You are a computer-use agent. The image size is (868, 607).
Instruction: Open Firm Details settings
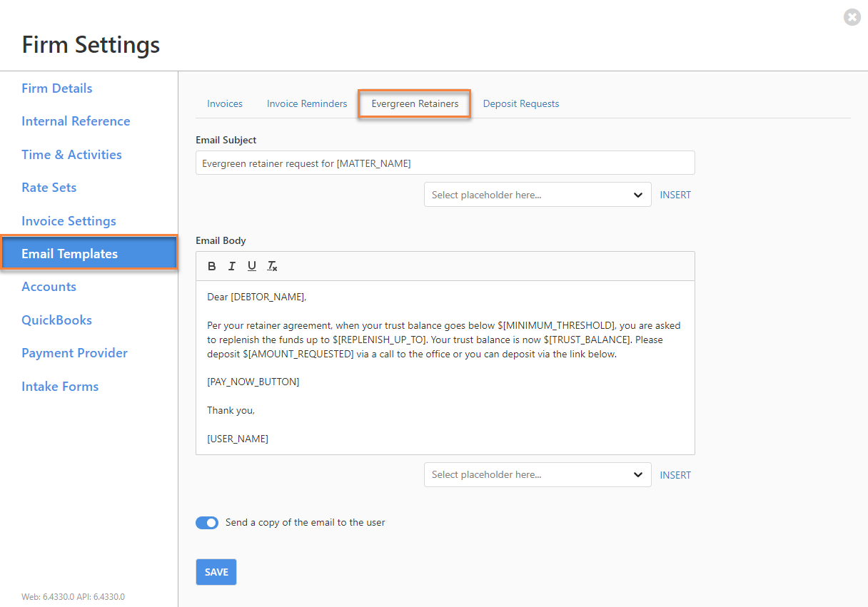click(x=57, y=88)
